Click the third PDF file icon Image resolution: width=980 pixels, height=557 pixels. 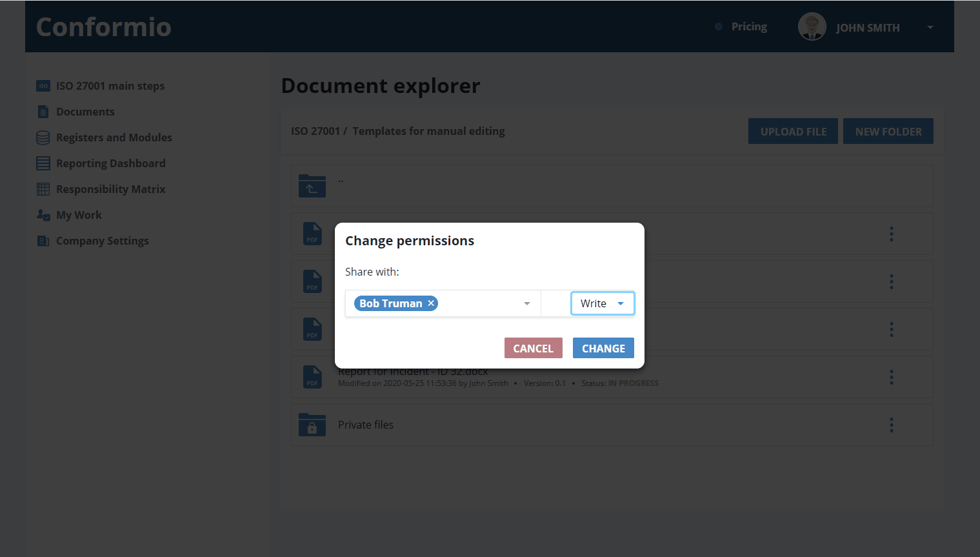[x=312, y=329]
